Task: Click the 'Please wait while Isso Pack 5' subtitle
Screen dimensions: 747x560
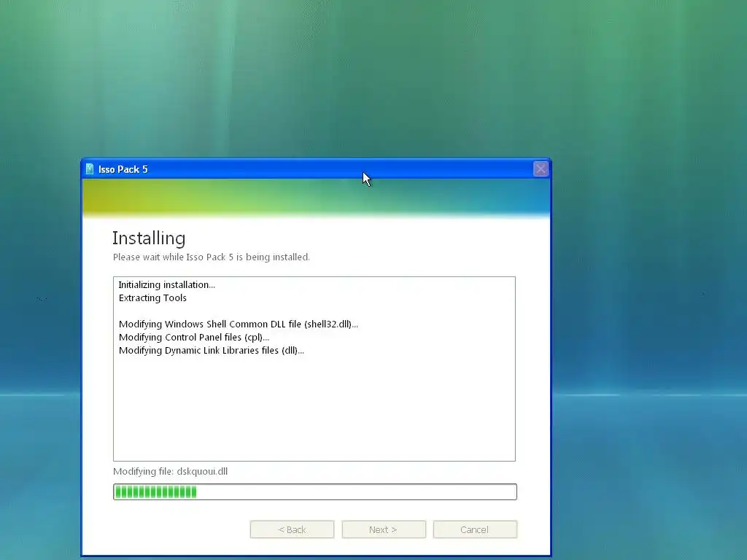Action: (x=212, y=257)
